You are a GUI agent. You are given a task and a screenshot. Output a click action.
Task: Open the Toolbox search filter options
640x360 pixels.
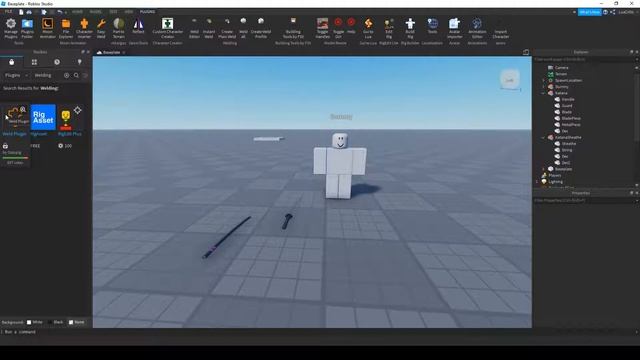(85, 76)
